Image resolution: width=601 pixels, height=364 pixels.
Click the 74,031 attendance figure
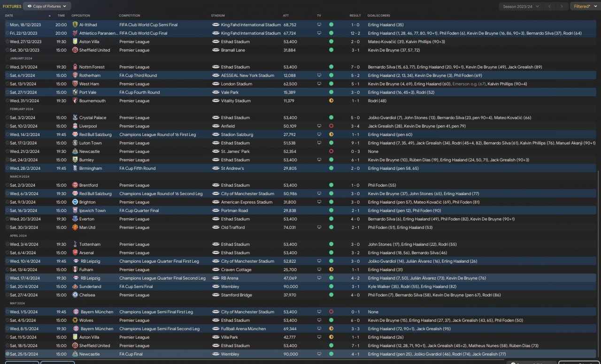290,227
